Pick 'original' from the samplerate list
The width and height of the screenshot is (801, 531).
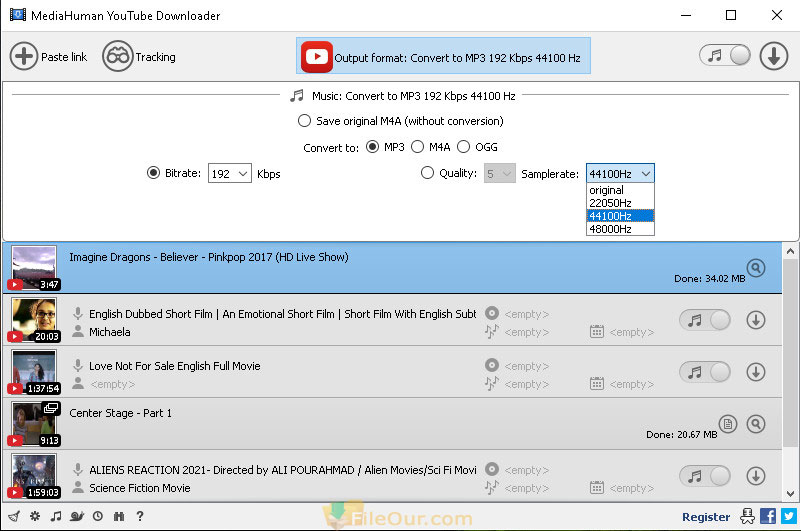[620, 190]
